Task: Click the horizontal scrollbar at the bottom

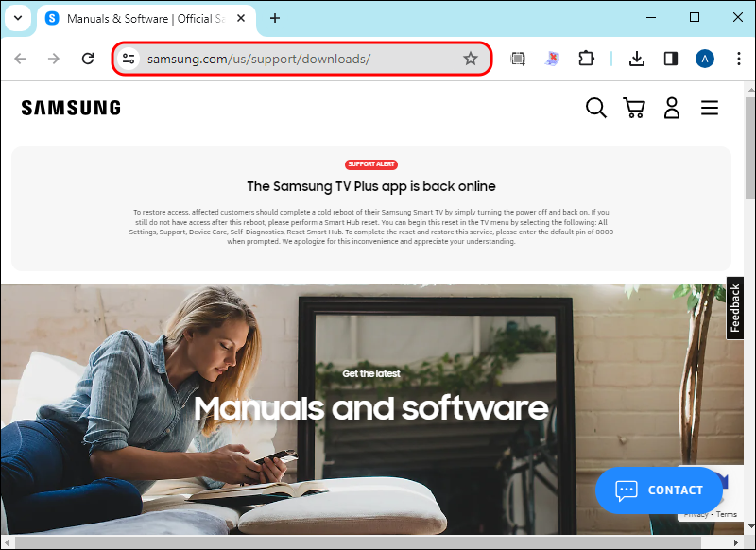Action: (x=357, y=542)
